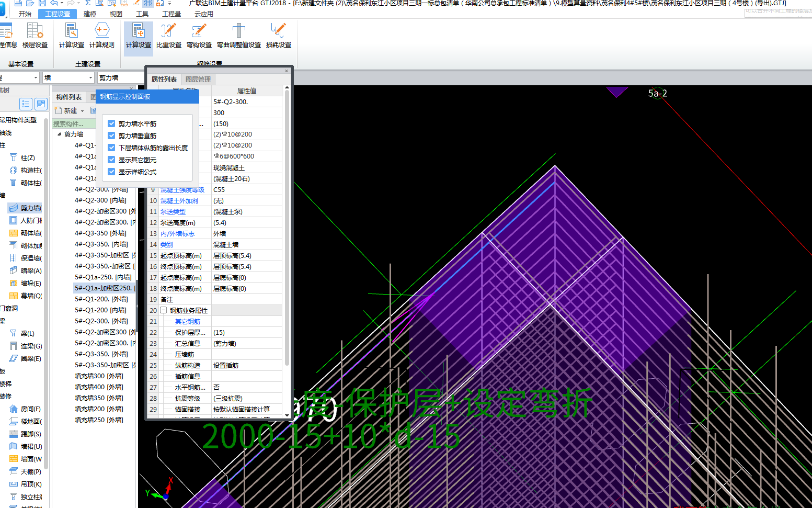
Task: Select 填充墙300 [外墙] component
Action: click(x=99, y=376)
